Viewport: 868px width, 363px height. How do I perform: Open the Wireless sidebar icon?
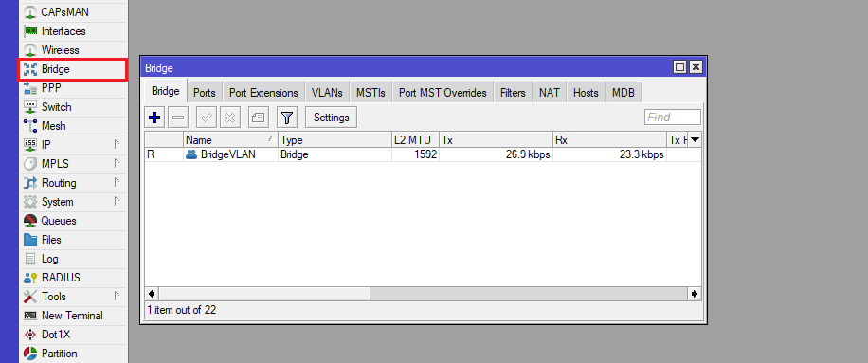click(x=30, y=50)
